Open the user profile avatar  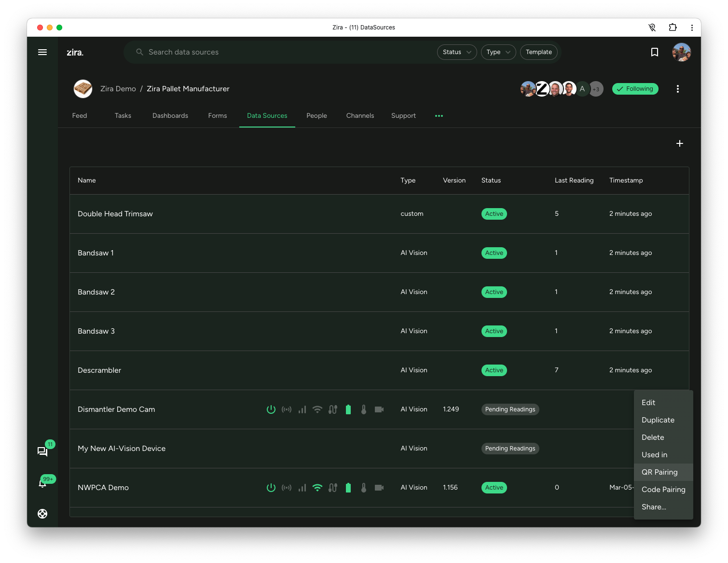point(682,52)
